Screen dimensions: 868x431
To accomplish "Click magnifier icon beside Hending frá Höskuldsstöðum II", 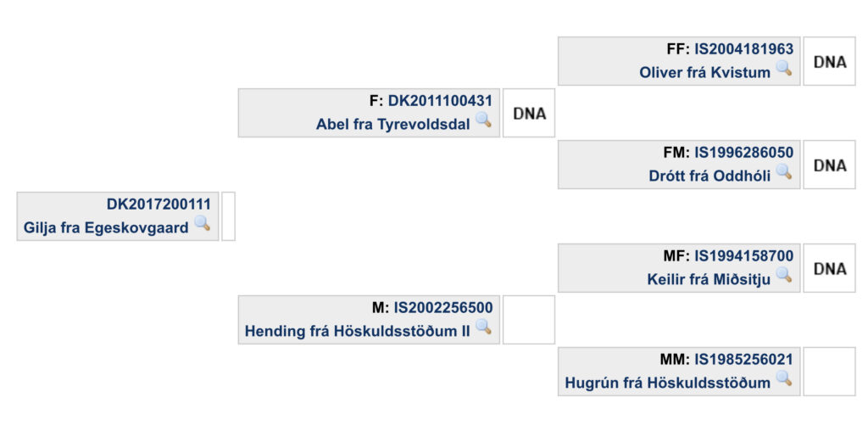I will pos(483,327).
